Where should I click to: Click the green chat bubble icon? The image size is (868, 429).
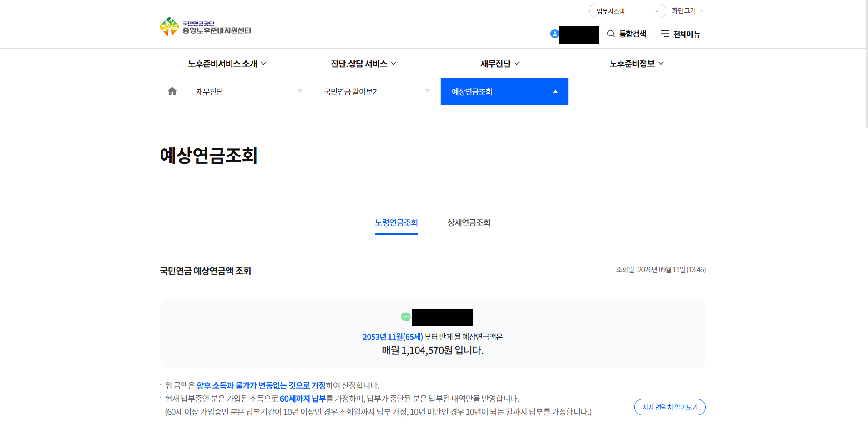coord(406,317)
